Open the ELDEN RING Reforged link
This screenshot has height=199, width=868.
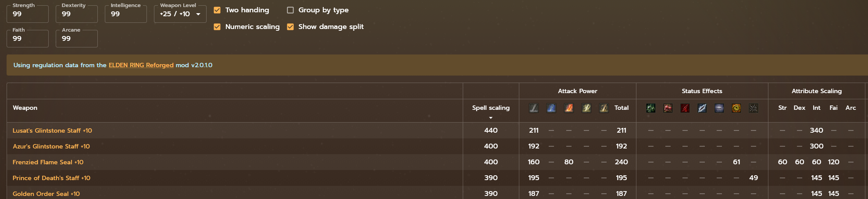[x=141, y=65]
